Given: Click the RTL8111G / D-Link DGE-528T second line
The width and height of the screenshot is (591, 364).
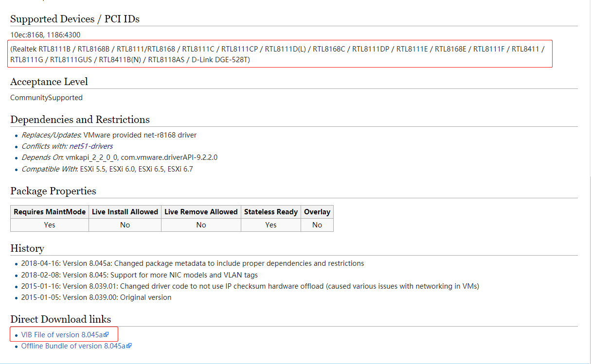Looking at the screenshot, I should (130, 60).
